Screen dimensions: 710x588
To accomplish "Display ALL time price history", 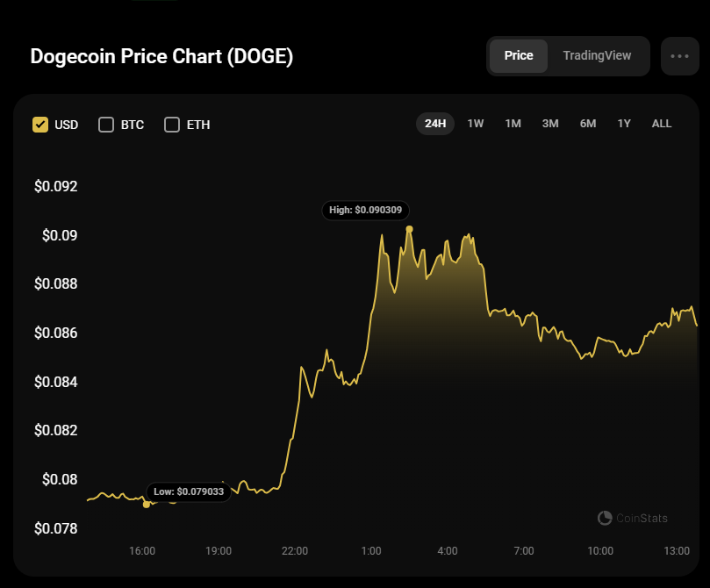I will (662, 124).
